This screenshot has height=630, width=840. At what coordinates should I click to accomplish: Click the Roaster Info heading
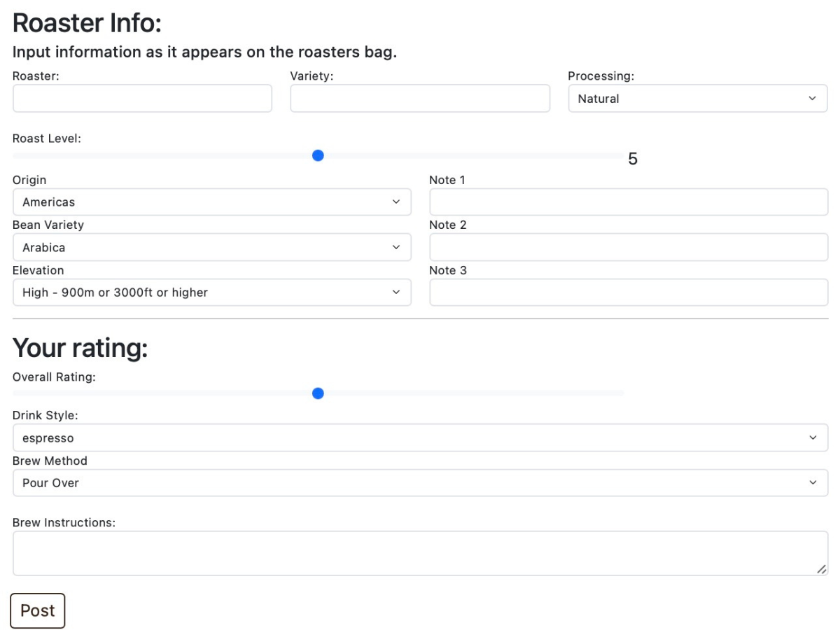click(87, 23)
